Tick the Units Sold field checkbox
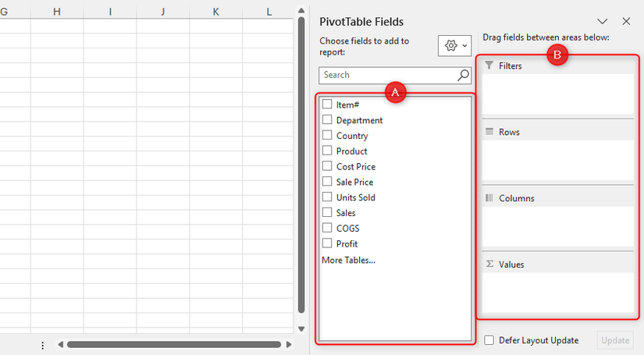 327,197
